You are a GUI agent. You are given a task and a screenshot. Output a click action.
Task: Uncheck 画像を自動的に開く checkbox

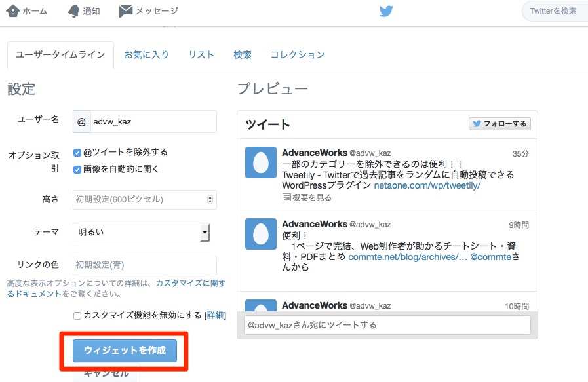coord(77,170)
